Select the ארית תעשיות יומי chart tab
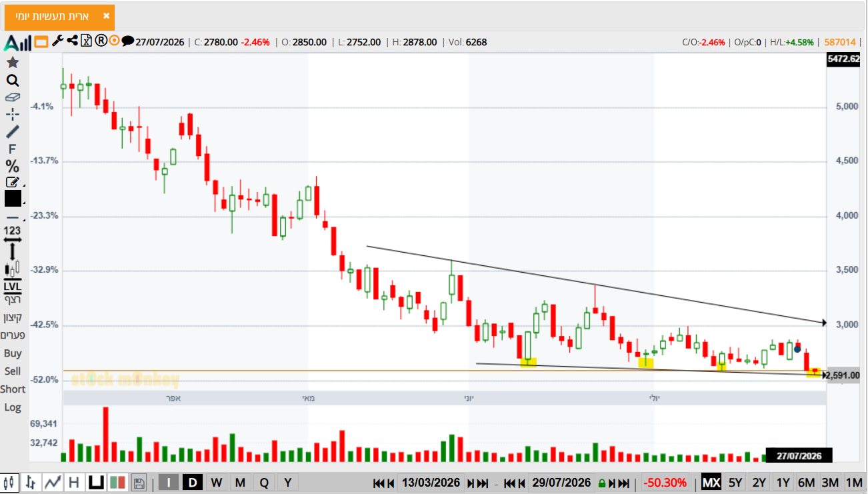 60,17
